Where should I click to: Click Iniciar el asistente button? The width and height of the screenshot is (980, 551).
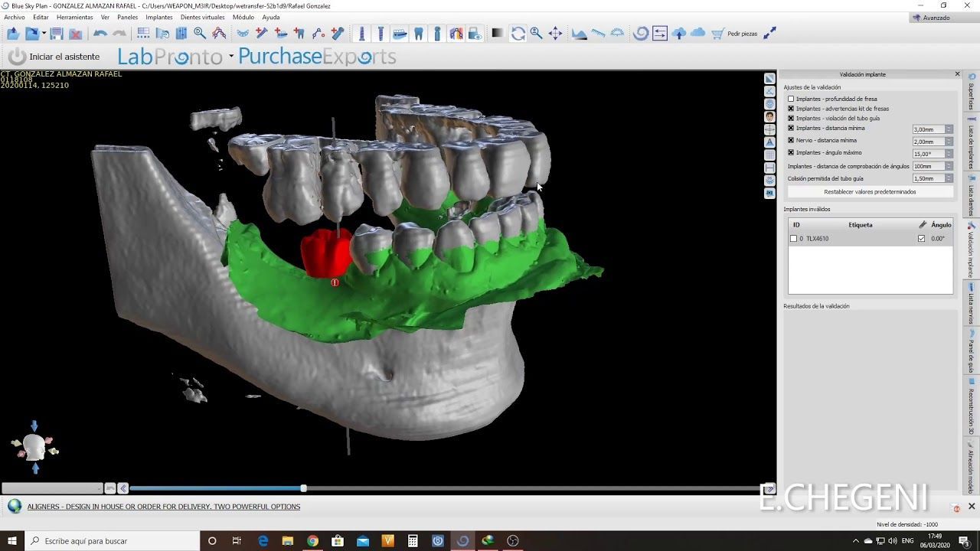(54, 57)
